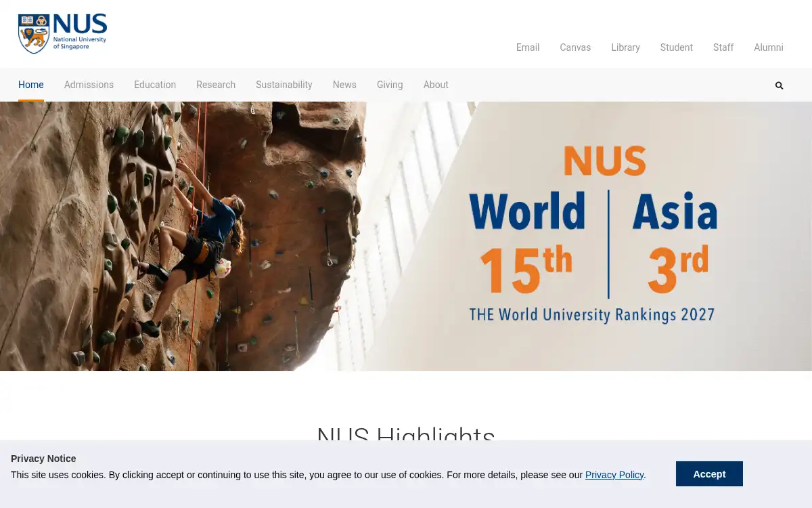812x508 pixels.
Task: Open the Giving menu
Action: click(x=390, y=85)
